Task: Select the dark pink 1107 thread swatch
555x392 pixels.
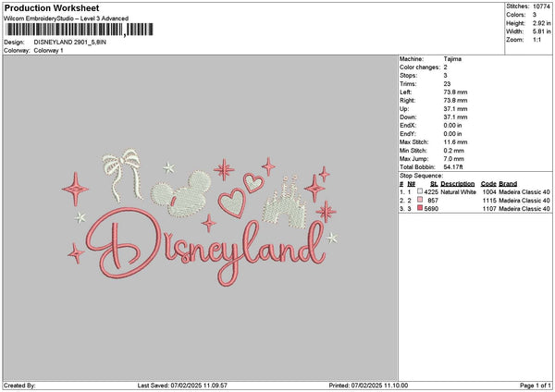Action: (420, 209)
